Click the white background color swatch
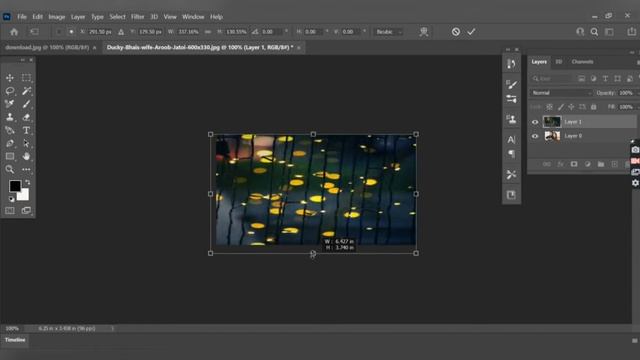Viewport: 640px width, 360px height. (24, 195)
